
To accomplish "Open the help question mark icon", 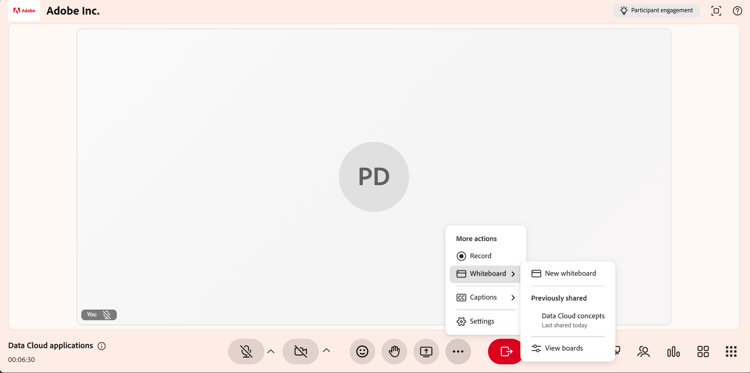I will click(738, 11).
